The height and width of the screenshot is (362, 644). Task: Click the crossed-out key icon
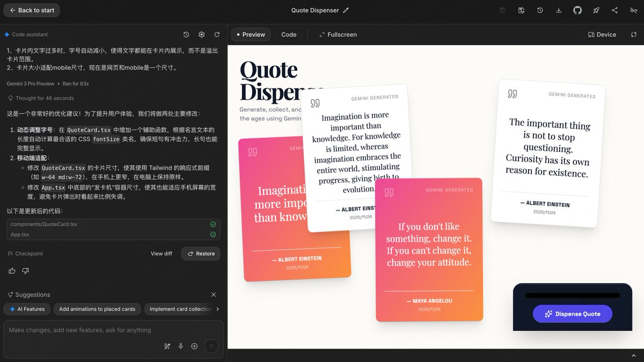pyautogui.click(x=633, y=10)
